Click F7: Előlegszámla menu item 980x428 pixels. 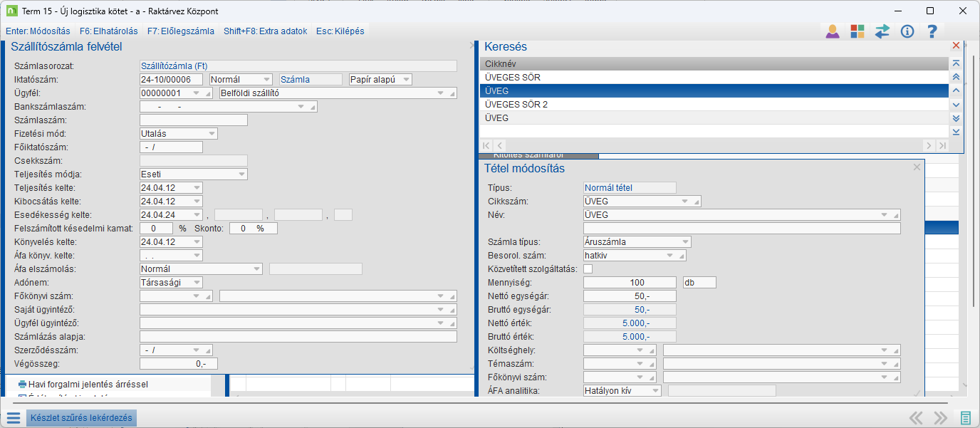coord(181,31)
